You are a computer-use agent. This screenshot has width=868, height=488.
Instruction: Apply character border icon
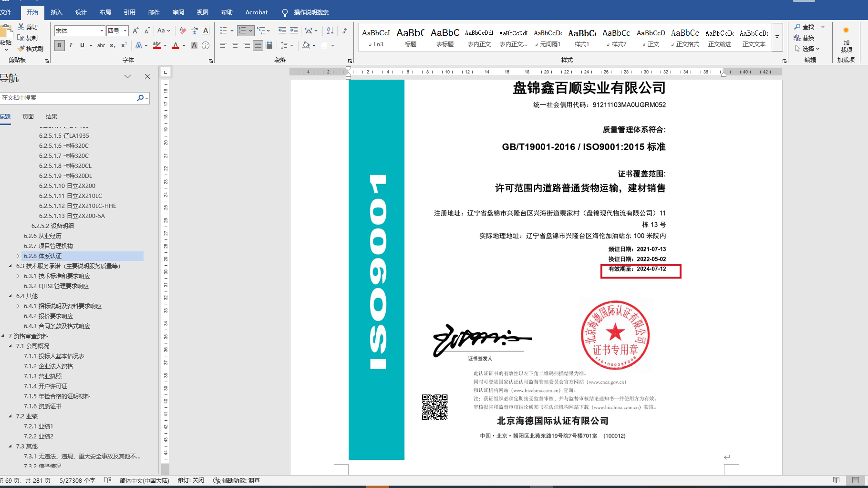(206, 31)
